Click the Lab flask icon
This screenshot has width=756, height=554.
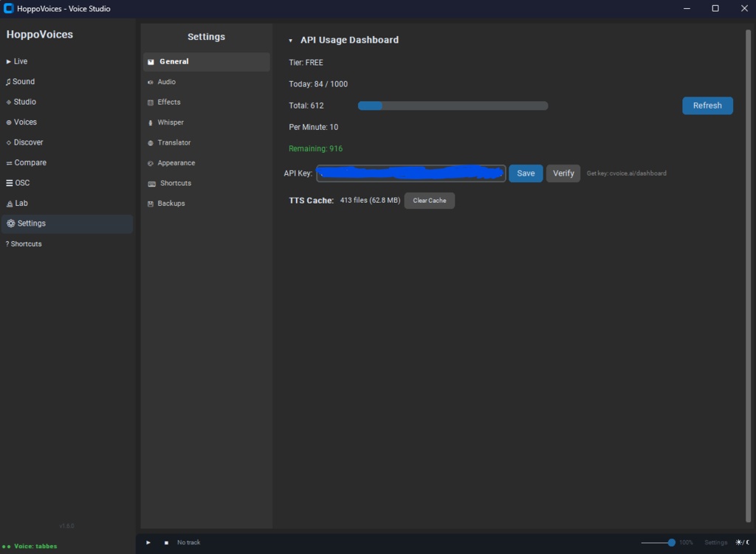(9, 204)
